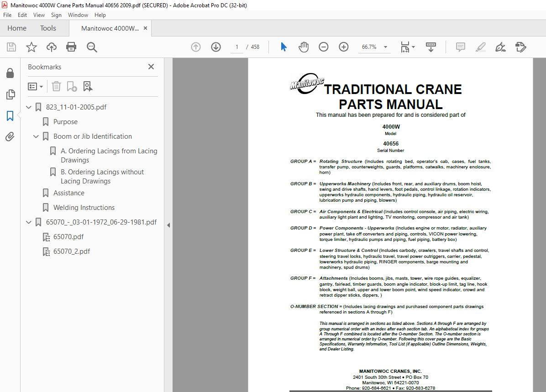The width and height of the screenshot is (546, 392).
Task: Activate the Hand pan tool
Action: click(304, 47)
